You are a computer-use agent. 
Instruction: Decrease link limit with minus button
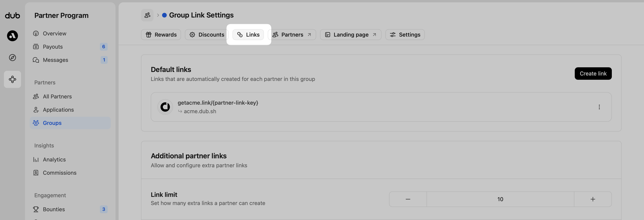[x=408, y=199]
